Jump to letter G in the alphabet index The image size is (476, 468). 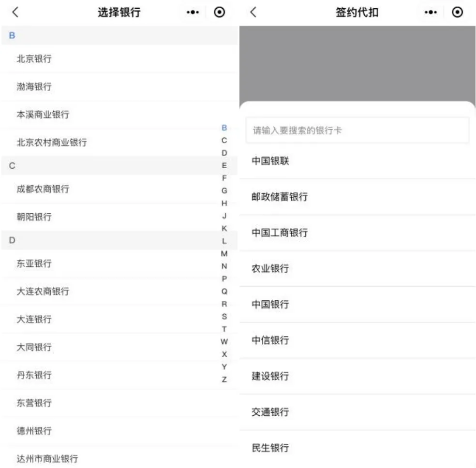click(x=223, y=190)
